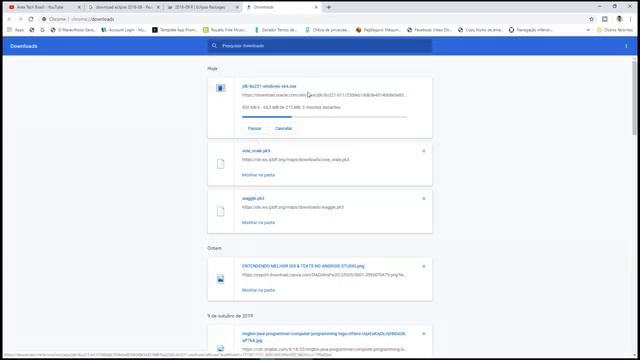
Task: Reload the downloads page
Action: tap(31, 19)
